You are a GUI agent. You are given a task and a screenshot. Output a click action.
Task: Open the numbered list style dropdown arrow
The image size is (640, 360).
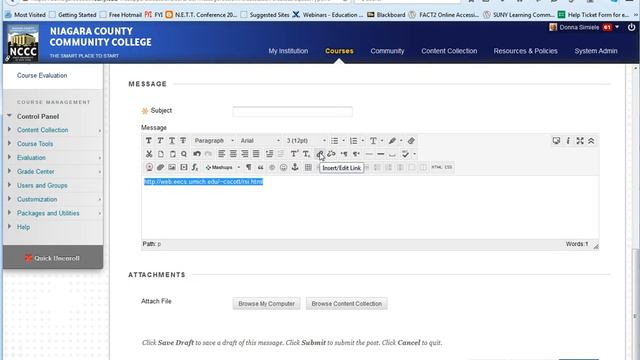(x=362, y=141)
